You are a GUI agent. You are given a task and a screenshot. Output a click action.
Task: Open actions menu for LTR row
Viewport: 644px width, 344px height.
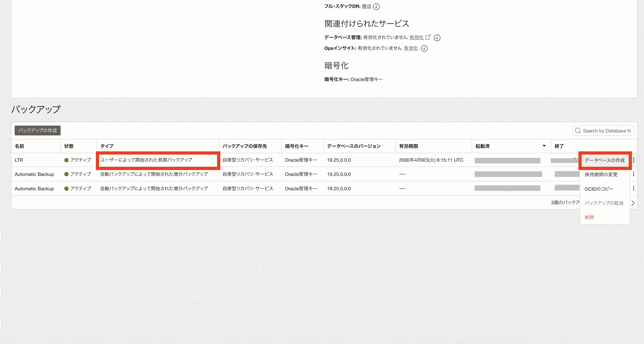pyautogui.click(x=633, y=160)
